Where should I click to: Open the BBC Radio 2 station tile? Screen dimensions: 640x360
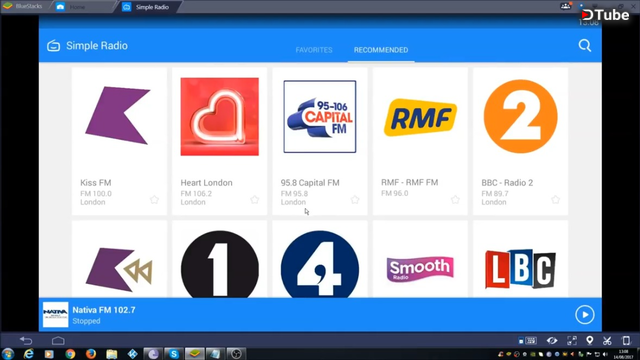point(520,141)
